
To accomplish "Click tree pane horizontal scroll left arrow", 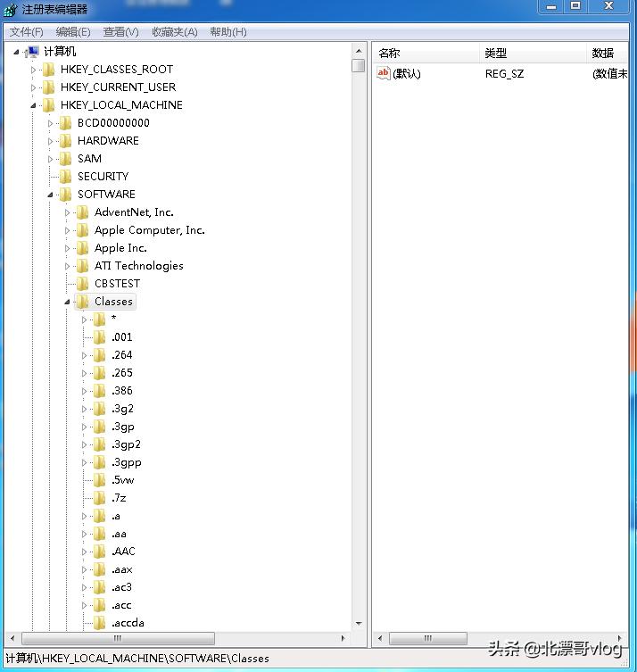I will coord(12,638).
